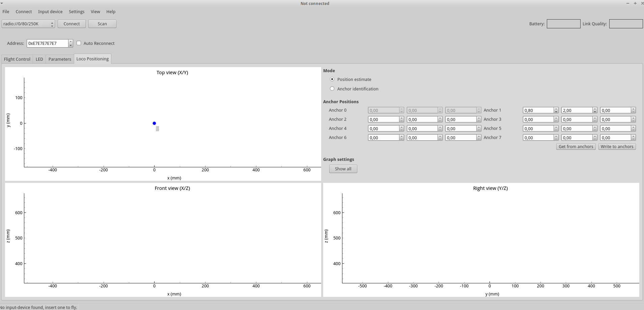
Task: Select Anchor identification mode
Action: click(x=332, y=89)
